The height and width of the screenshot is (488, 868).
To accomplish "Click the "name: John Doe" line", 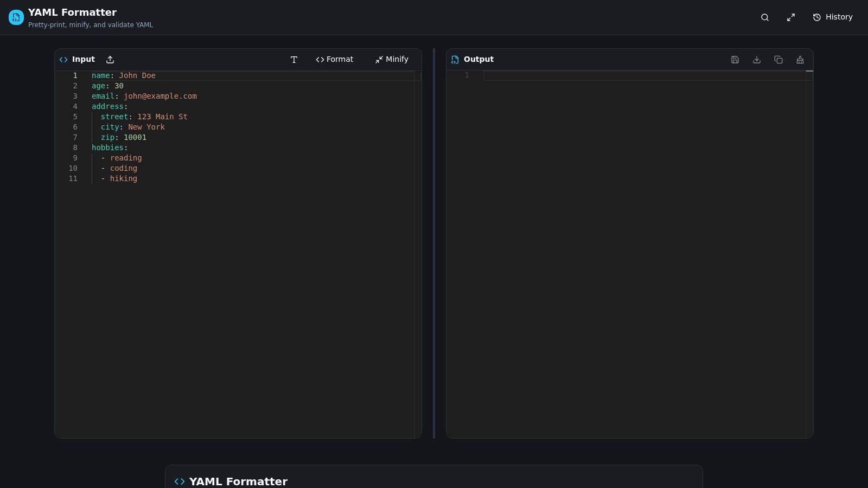I will click(124, 76).
